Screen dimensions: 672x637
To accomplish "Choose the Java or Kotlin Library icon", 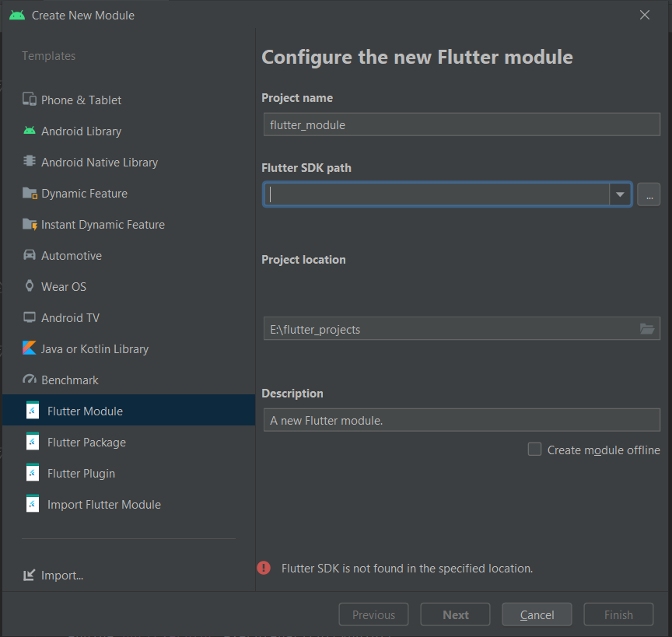I will (29, 348).
